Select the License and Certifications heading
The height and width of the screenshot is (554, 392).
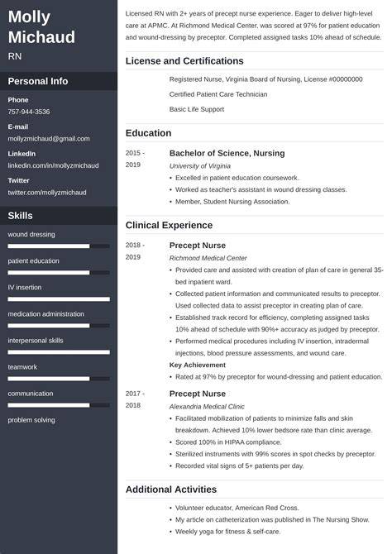[x=184, y=60]
